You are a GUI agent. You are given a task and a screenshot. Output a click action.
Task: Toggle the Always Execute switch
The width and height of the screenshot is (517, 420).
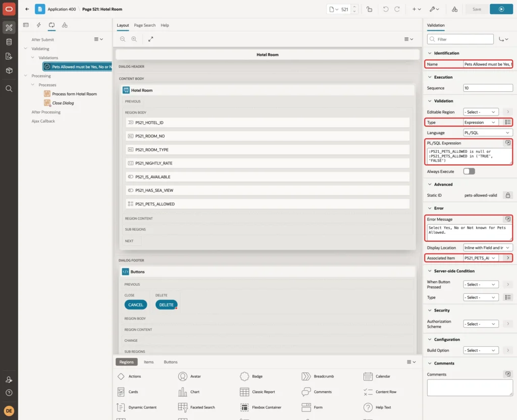coord(469,172)
